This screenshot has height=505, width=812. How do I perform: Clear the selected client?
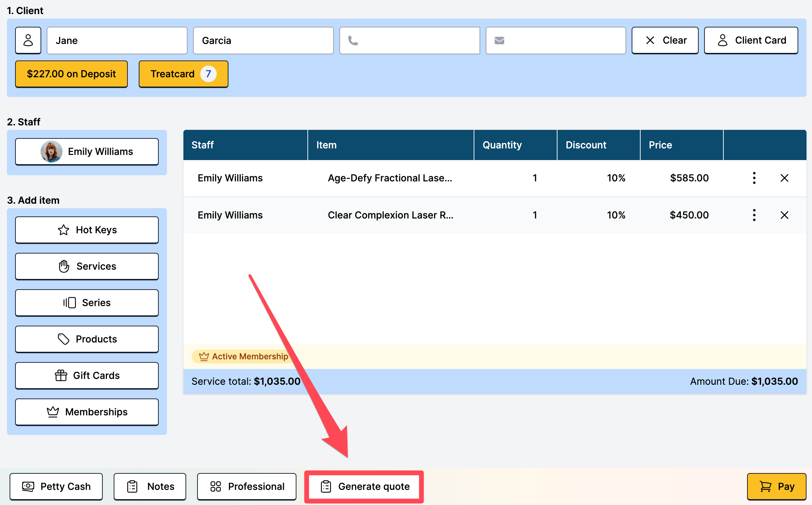click(665, 40)
